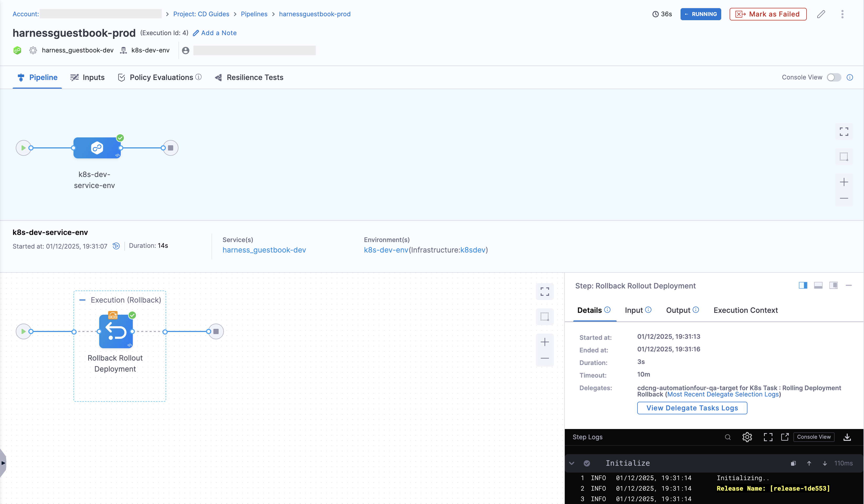Switch step panel to floating layout
This screenshot has height=504, width=864.
pyautogui.click(x=834, y=285)
